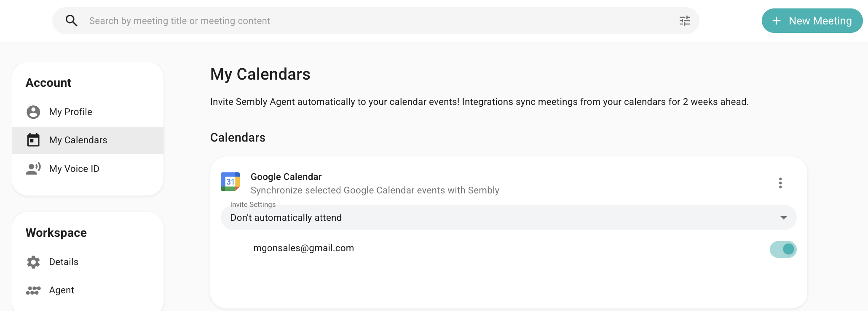Viewport: 868px width, 311px height.
Task: Click the Invite Settings dropdown arrow
Action: click(x=784, y=218)
